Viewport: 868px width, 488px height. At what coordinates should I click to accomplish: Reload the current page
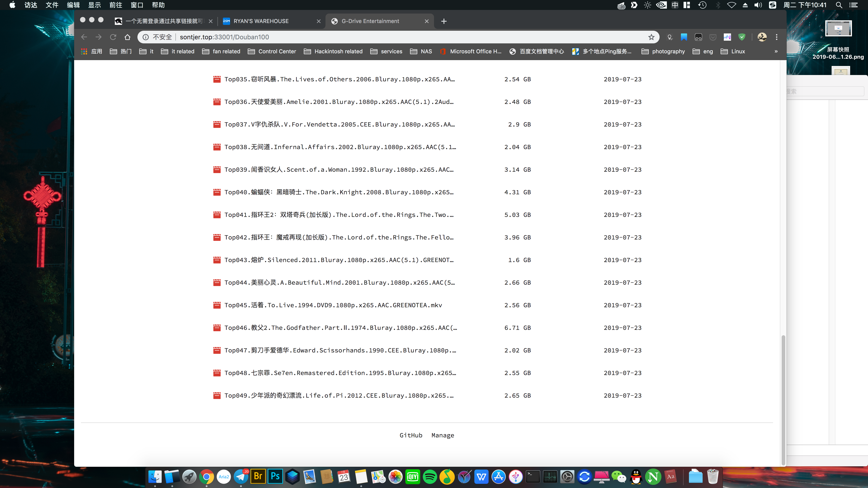[113, 37]
